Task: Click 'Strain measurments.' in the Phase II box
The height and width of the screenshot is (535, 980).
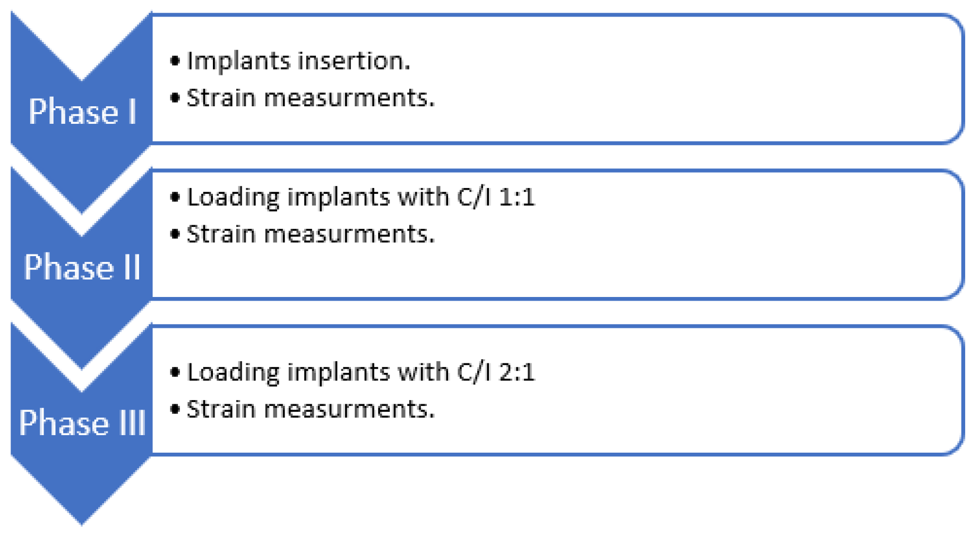Action: pyautogui.click(x=311, y=234)
